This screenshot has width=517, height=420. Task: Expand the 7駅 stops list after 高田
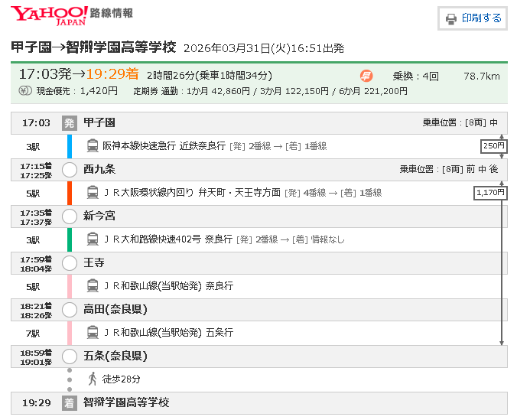32,333
